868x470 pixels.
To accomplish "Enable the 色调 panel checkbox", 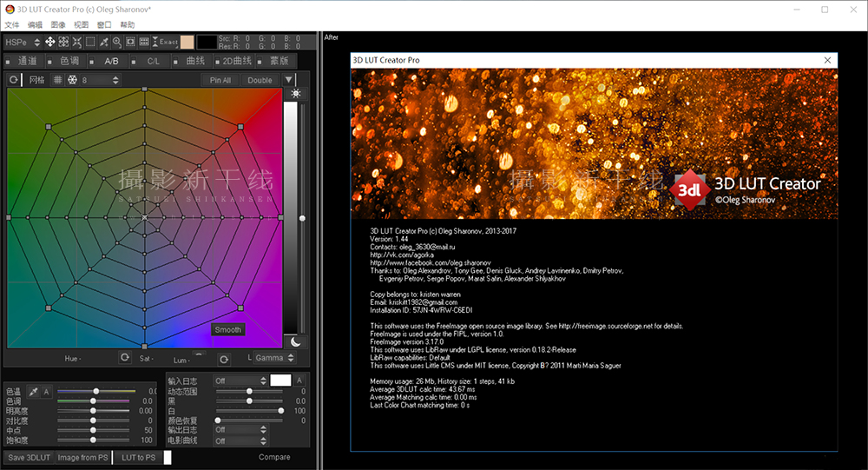I will pyautogui.click(x=49, y=62).
